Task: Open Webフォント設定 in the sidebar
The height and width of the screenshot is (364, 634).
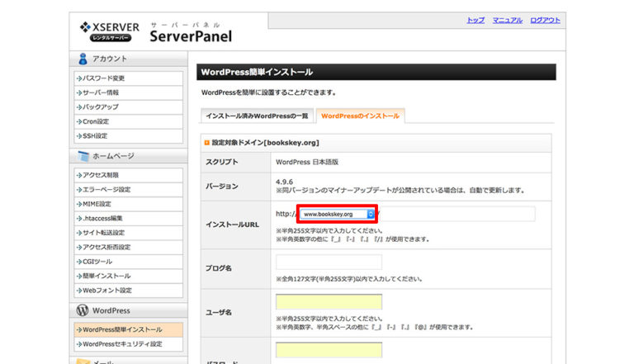Action: [129, 291]
